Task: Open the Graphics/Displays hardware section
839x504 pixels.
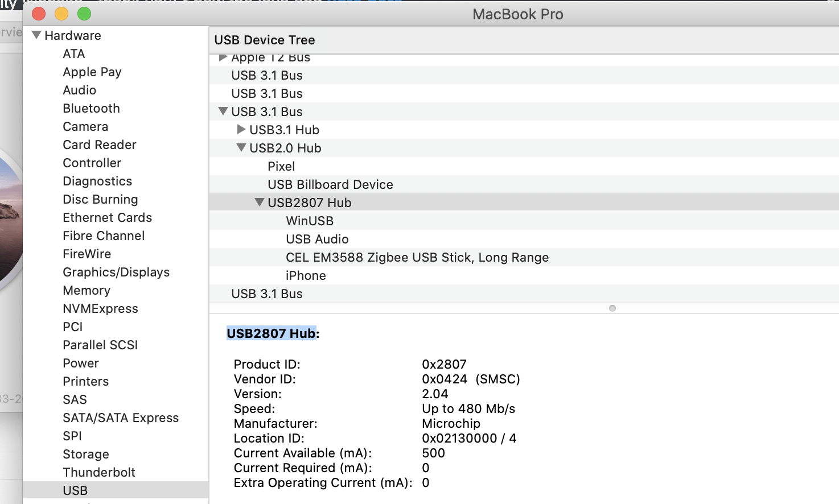Action: tap(116, 272)
